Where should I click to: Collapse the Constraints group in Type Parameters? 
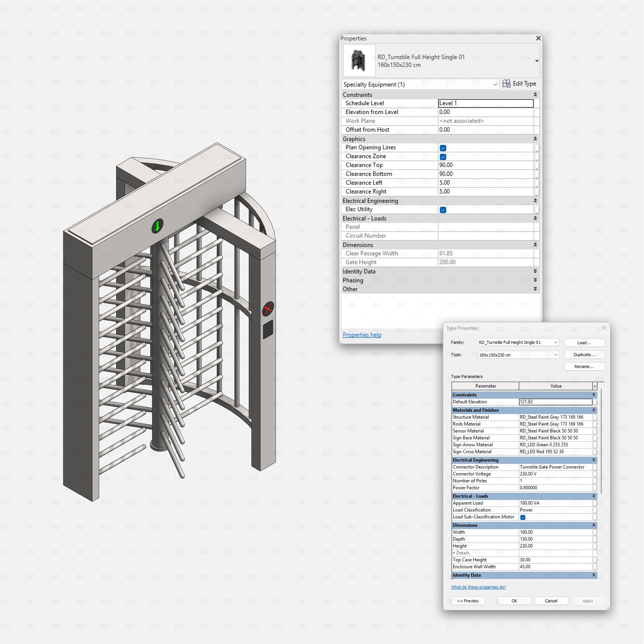click(594, 395)
